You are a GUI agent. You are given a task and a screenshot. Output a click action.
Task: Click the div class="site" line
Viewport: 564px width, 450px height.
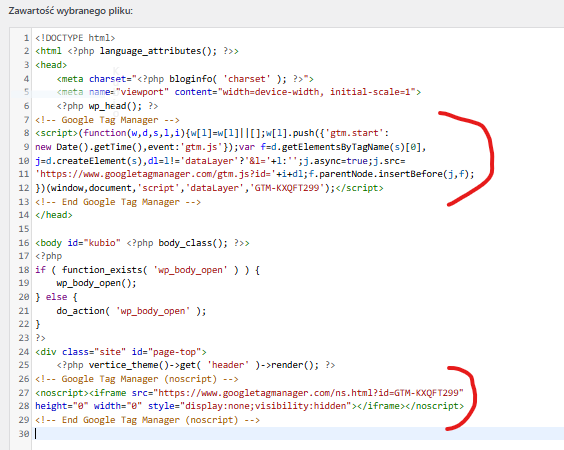[x=121, y=352]
